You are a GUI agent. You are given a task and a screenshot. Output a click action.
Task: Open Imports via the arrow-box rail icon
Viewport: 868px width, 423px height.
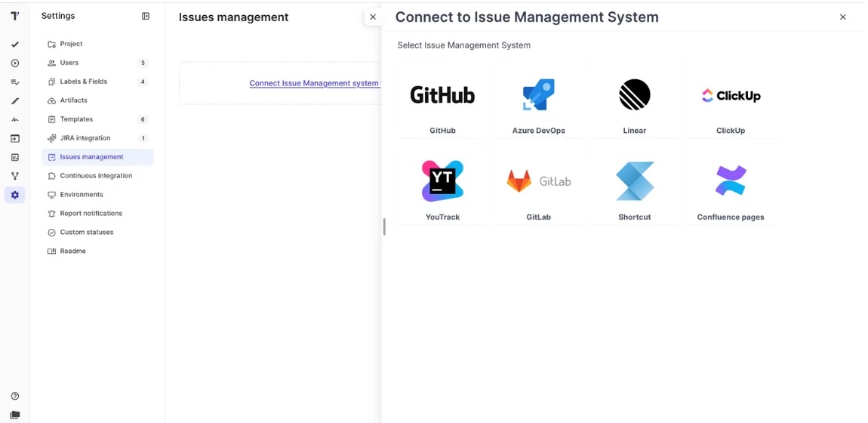point(15,138)
